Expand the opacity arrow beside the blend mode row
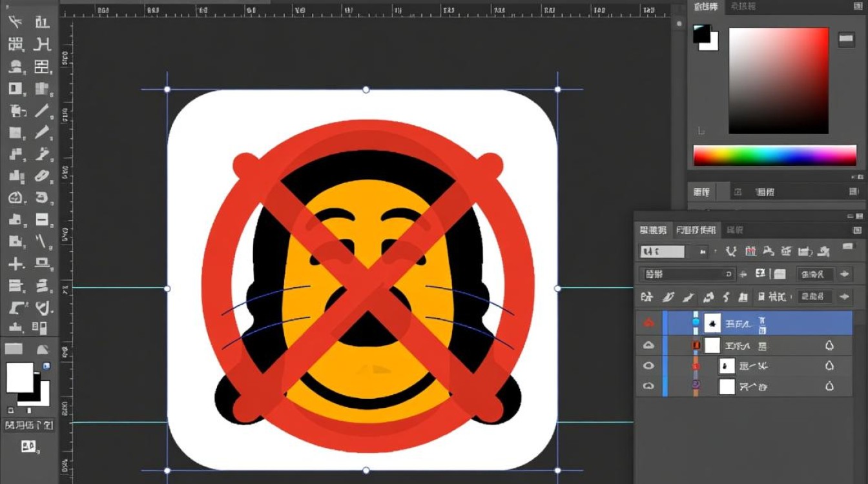 (x=844, y=274)
